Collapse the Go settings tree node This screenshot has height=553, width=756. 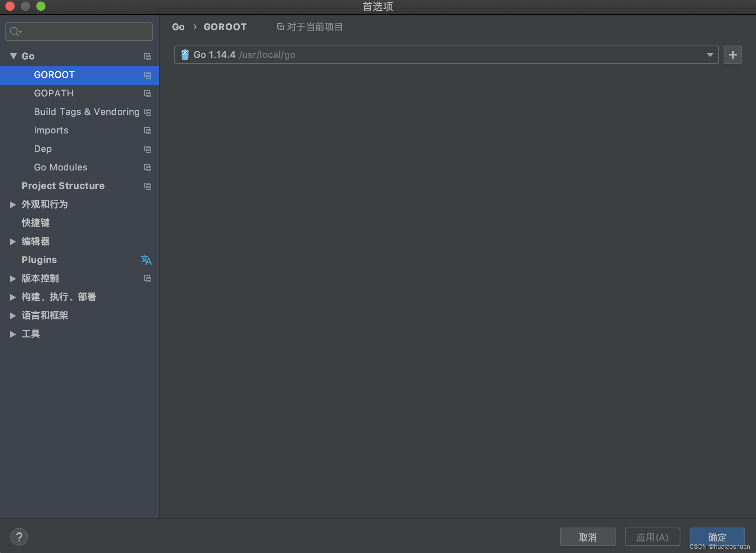(13, 56)
